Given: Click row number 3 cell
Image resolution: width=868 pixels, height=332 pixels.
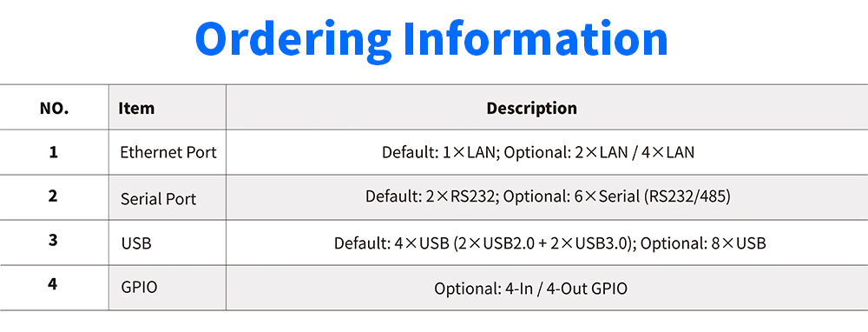Looking at the screenshot, I should (x=54, y=242).
